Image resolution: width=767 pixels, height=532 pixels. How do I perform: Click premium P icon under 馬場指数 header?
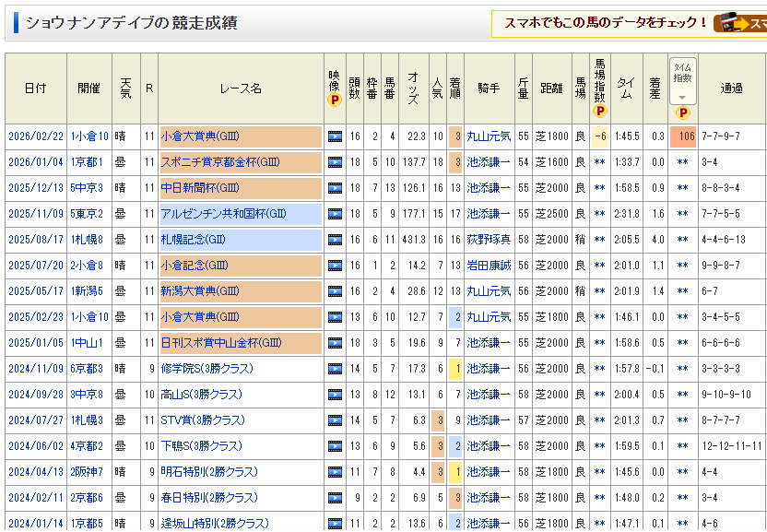click(x=600, y=112)
